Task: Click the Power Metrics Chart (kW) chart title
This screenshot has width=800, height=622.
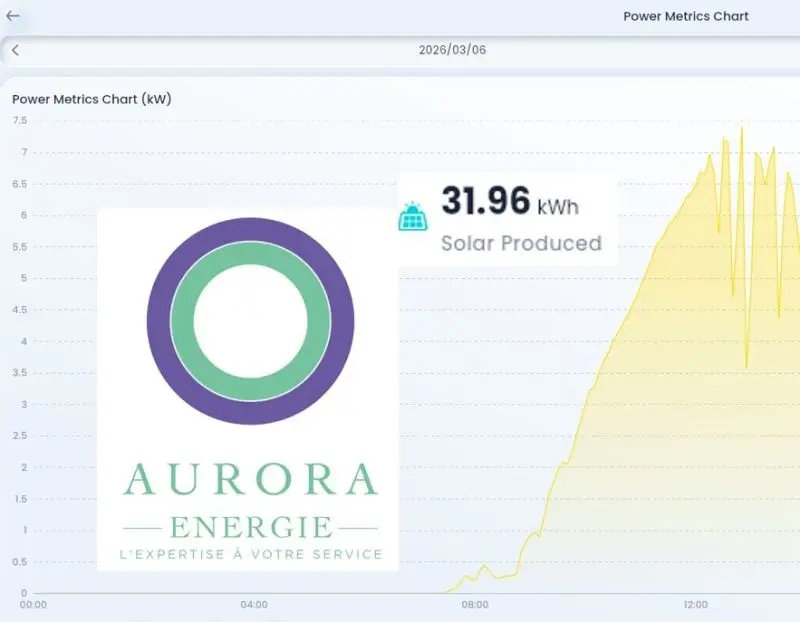Action: [89, 99]
